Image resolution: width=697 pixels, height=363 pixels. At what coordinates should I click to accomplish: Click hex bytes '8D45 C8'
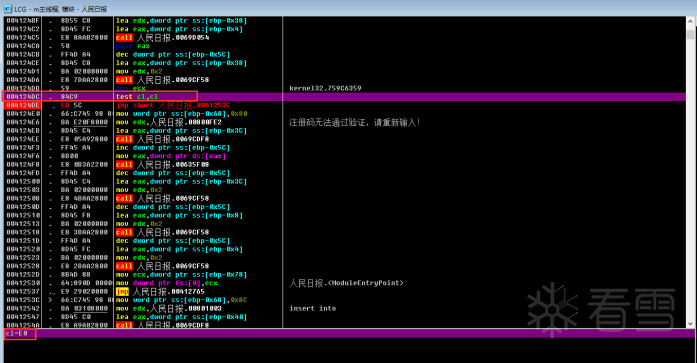(76, 63)
